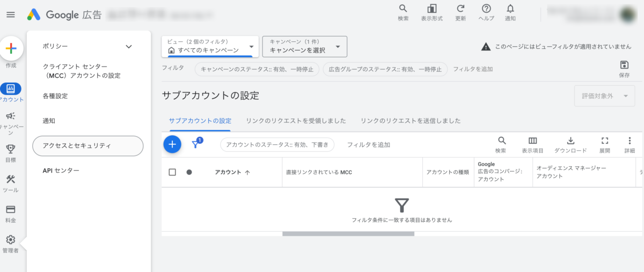This screenshot has height=272, width=644.
Task: Open the すべてのキャンペーン view dropdown
Action: [210, 47]
